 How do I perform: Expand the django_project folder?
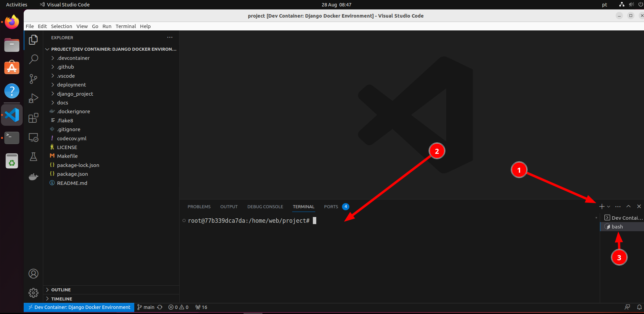[x=111, y=94]
